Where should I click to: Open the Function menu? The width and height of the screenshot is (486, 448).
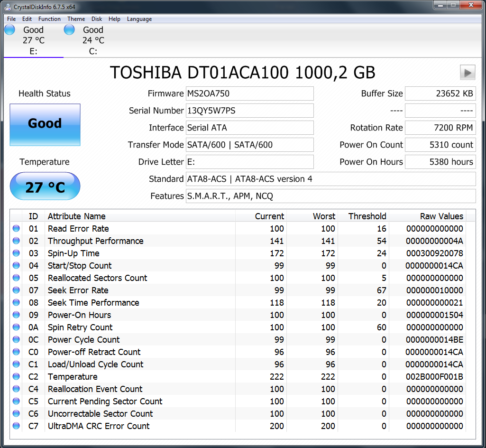click(49, 19)
